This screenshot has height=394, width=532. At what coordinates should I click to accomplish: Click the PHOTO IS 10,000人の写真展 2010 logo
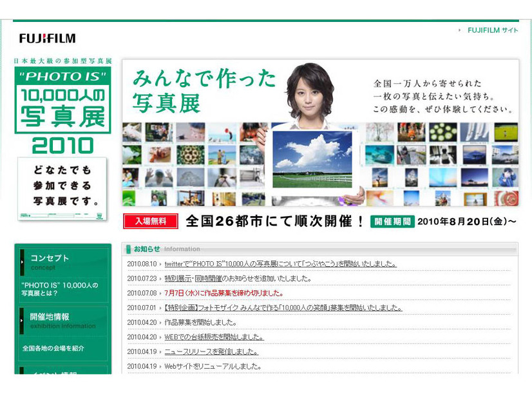tap(62, 110)
